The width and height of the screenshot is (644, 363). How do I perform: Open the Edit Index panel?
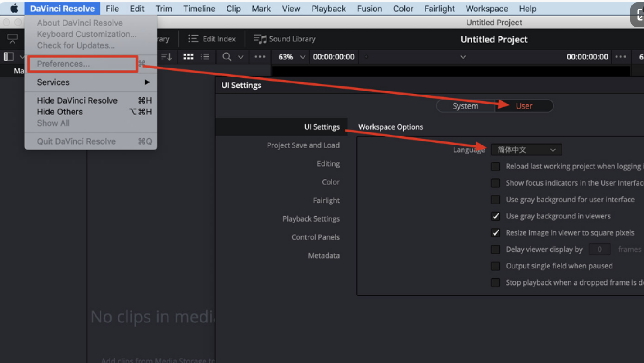[212, 39]
